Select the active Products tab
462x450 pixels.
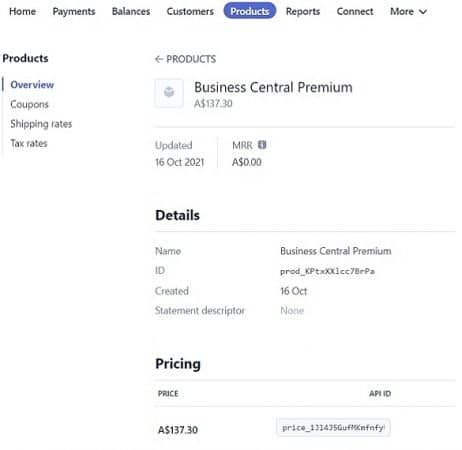coord(250,11)
